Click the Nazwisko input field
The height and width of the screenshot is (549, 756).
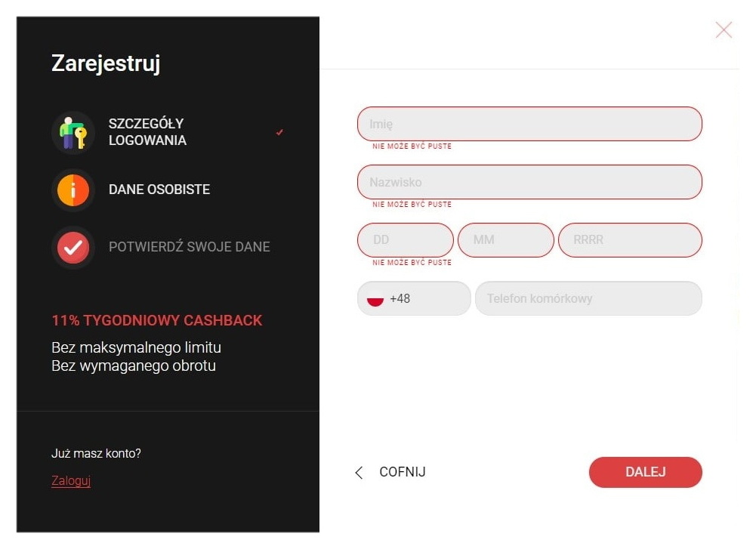[x=529, y=181]
